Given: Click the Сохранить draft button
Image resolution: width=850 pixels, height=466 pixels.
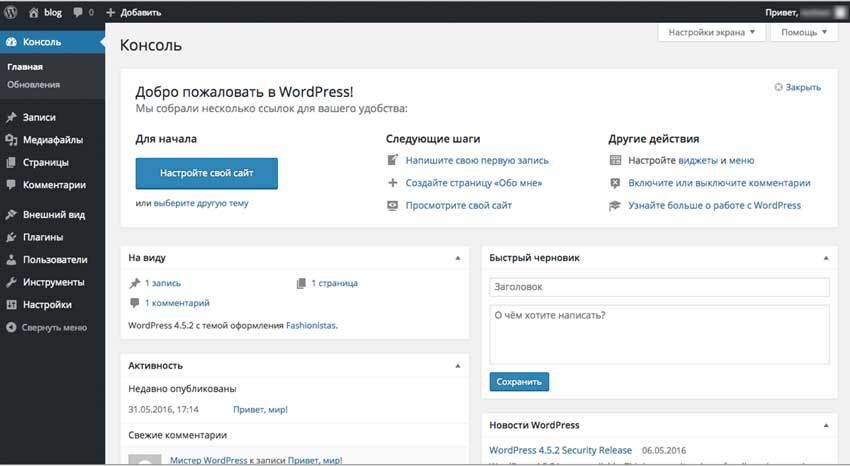Looking at the screenshot, I should point(519,382).
